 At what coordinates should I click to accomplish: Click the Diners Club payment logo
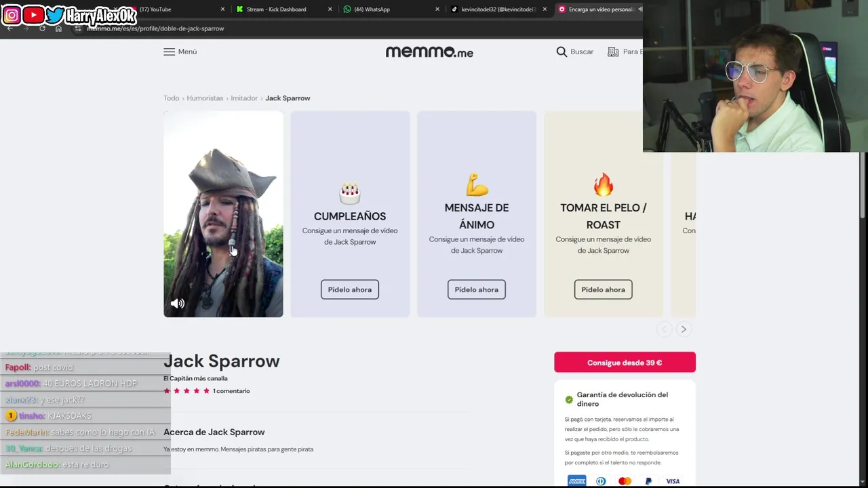[x=601, y=481]
